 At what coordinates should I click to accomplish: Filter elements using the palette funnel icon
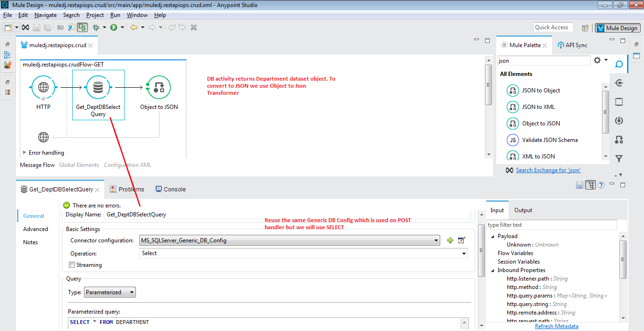click(619, 158)
